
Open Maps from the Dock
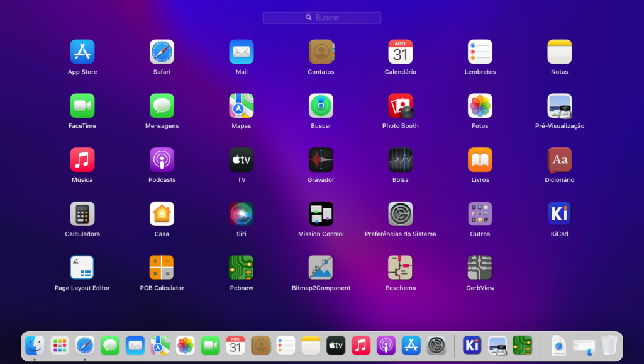click(x=160, y=346)
